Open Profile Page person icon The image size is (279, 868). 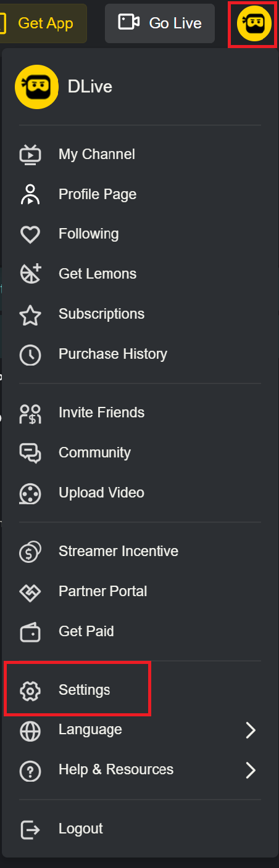click(x=30, y=194)
